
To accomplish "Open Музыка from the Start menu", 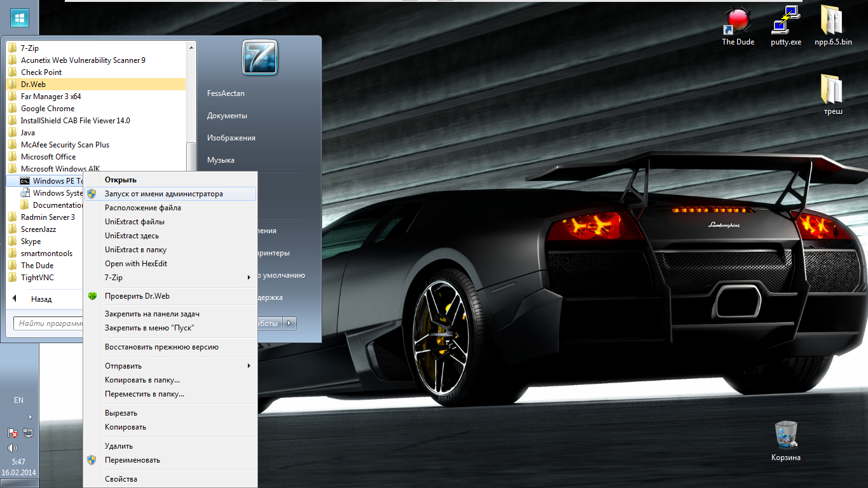I will pyautogui.click(x=220, y=160).
